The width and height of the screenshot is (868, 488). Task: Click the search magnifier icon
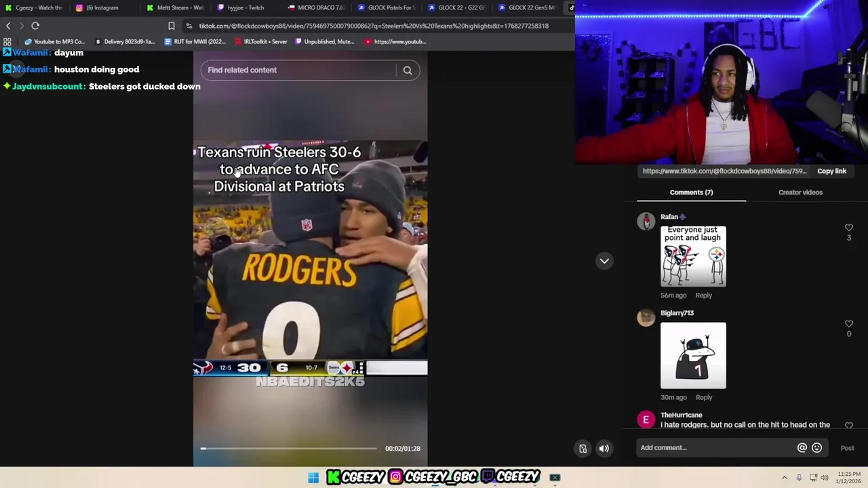click(x=408, y=70)
